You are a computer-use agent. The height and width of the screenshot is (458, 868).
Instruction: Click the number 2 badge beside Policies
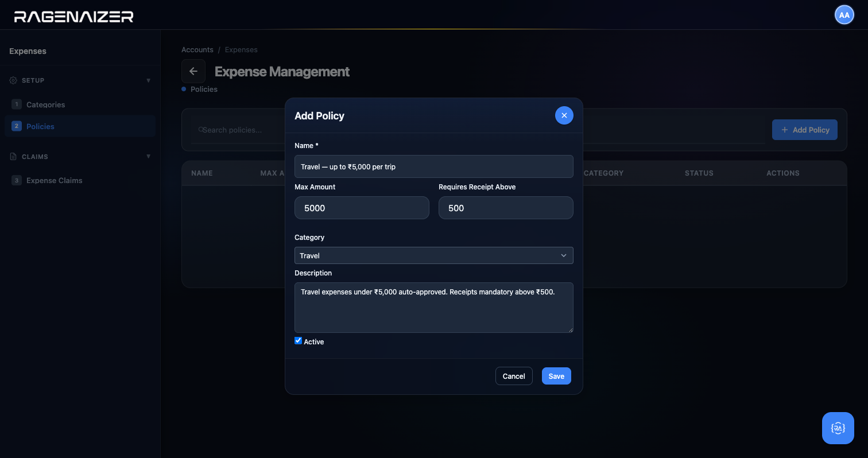[x=17, y=126]
